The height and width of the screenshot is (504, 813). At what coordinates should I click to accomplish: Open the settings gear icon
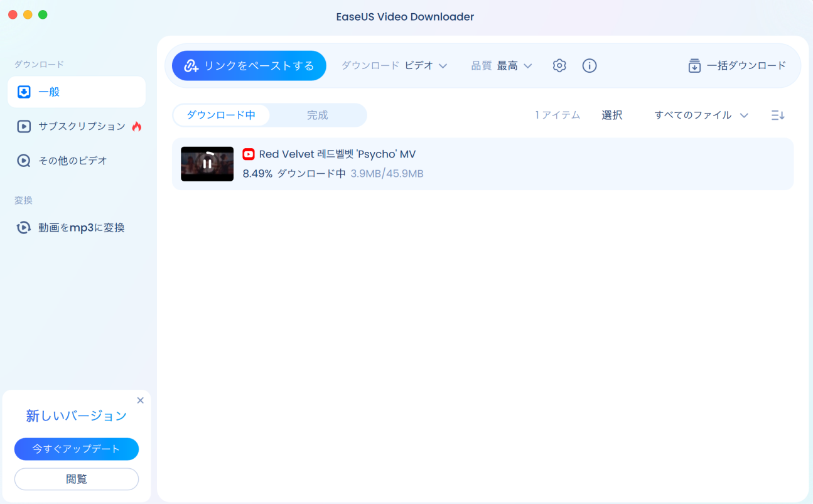(559, 65)
